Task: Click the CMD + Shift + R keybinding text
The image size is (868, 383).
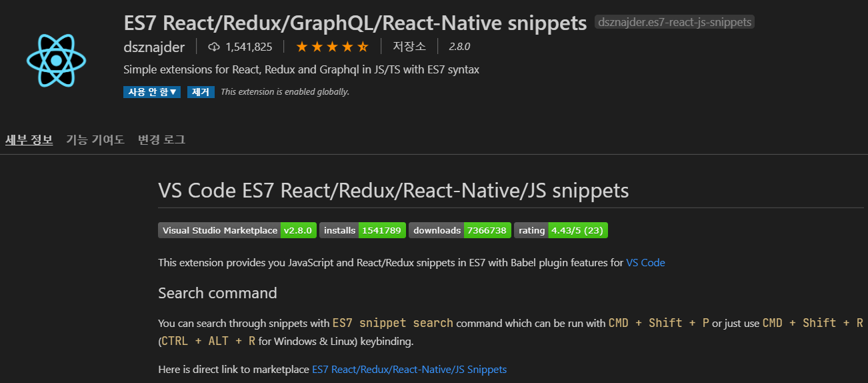Action: click(x=813, y=323)
